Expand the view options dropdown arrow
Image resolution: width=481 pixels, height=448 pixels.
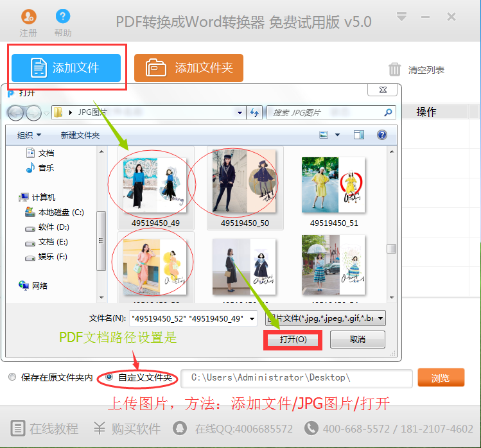(x=337, y=135)
